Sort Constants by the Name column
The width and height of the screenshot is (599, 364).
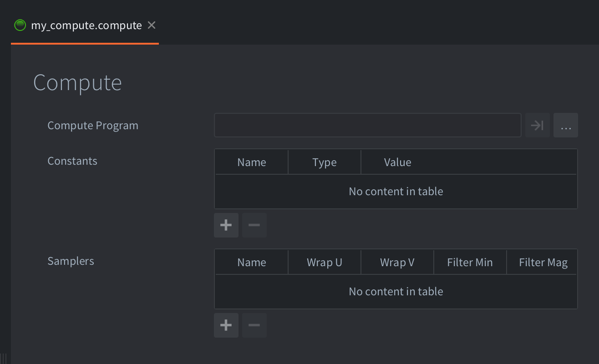click(x=251, y=162)
